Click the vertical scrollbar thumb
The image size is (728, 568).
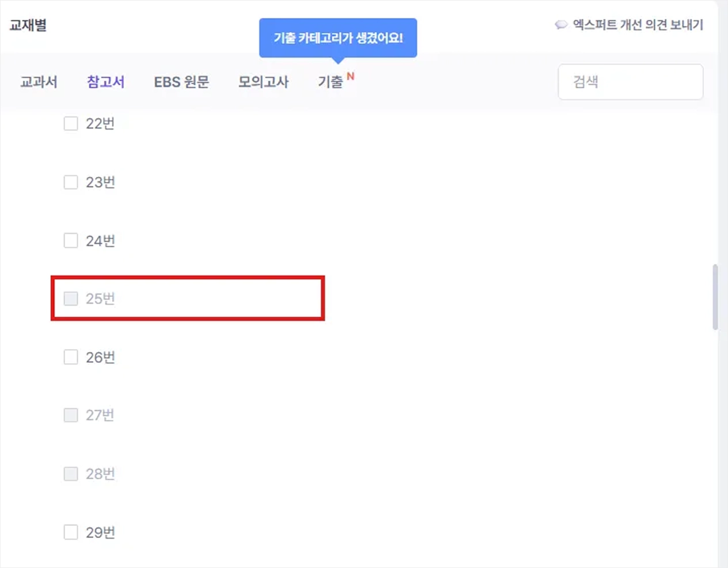click(715, 297)
